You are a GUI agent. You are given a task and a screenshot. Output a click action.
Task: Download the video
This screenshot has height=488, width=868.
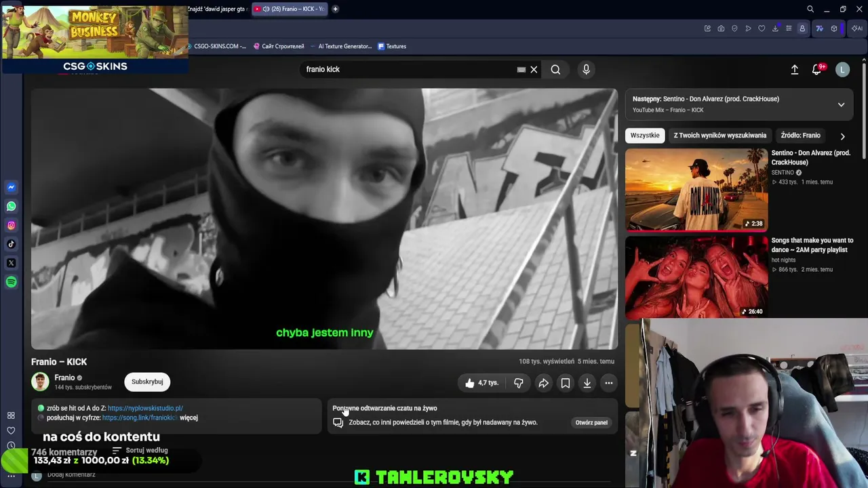(587, 383)
